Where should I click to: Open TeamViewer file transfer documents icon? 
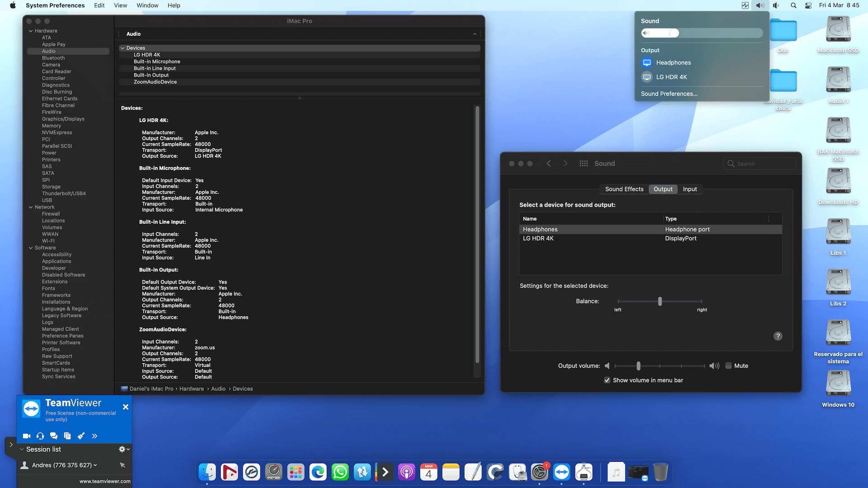tap(67, 436)
